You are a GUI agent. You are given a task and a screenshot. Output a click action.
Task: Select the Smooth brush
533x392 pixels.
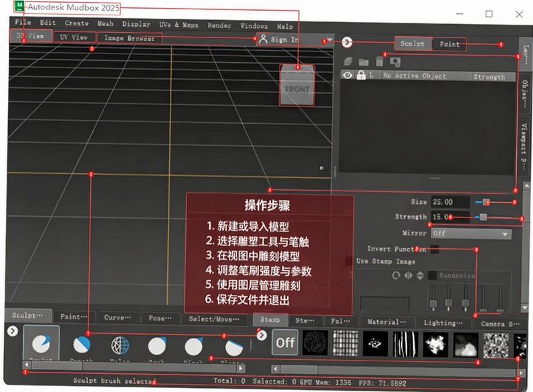tap(82, 345)
